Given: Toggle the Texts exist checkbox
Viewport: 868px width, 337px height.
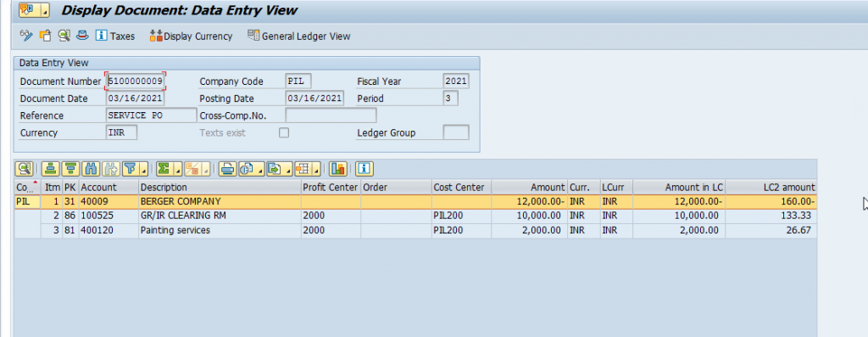Looking at the screenshot, I should 284,133.
